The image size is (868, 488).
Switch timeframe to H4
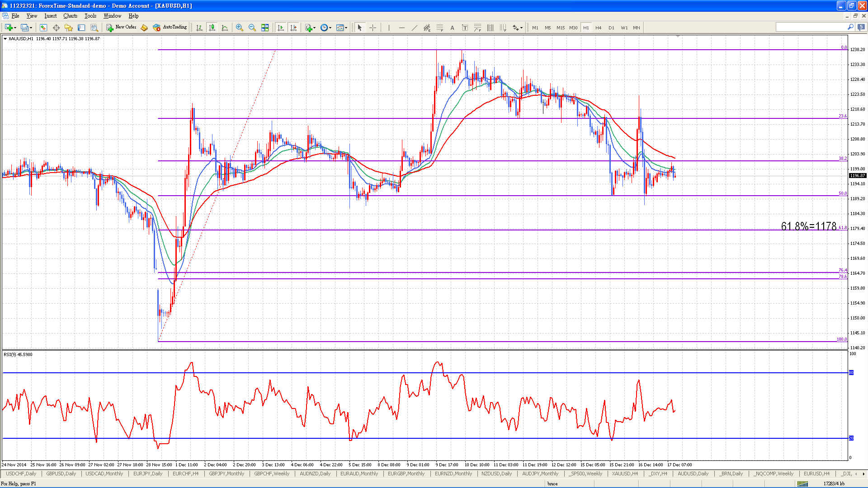(x=599, y=28)
